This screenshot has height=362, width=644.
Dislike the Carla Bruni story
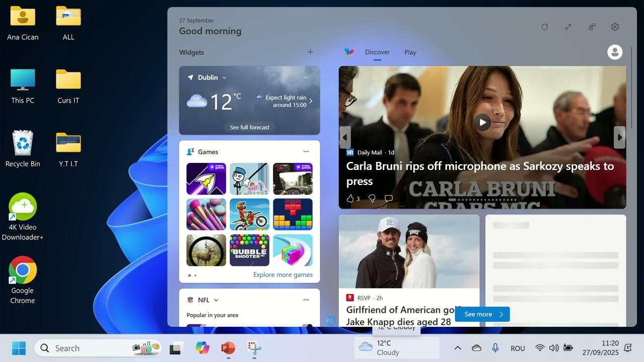click(372, 199)
